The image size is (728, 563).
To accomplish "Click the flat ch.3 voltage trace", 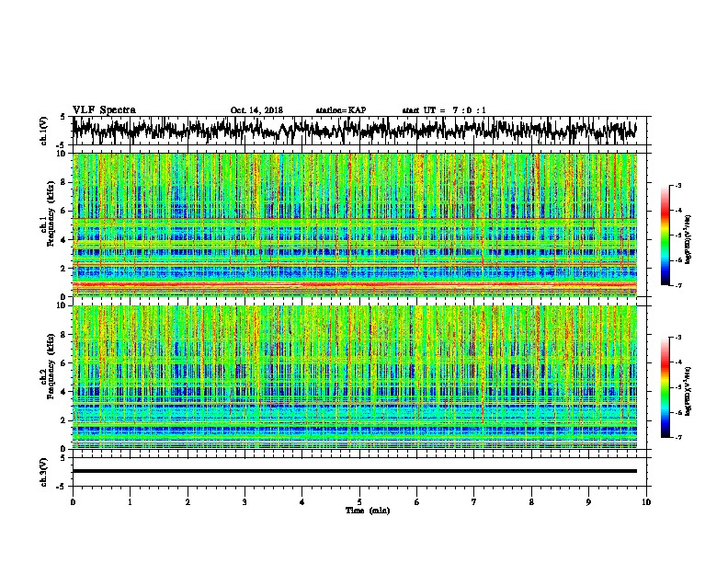I will point(354,471).
